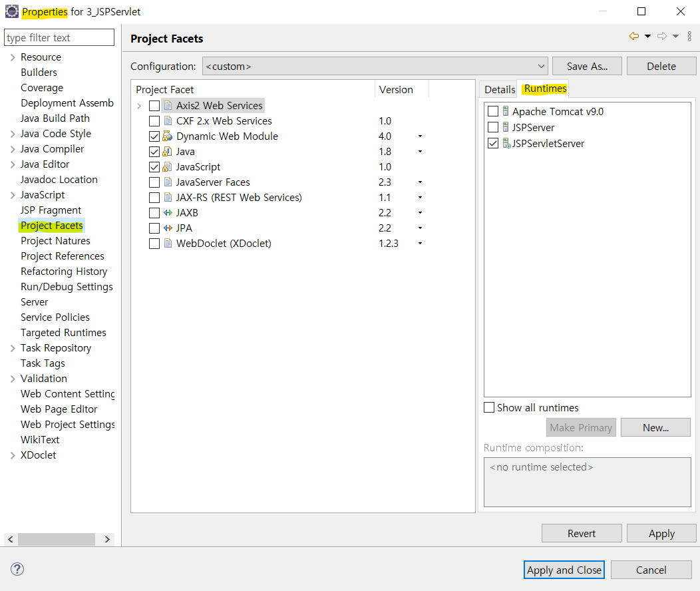Switch to the Runtimes tab

(x=545, y=89)
